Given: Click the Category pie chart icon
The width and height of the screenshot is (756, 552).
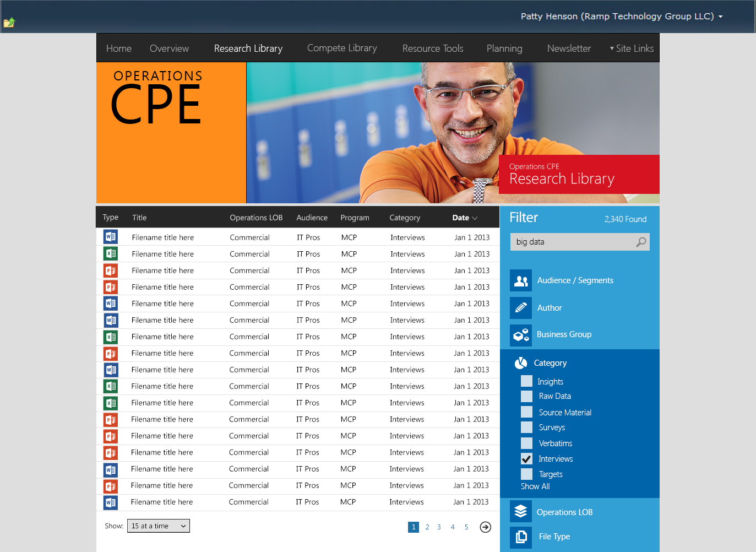Looking at the screenshot, I should click(x=521, y=363).
